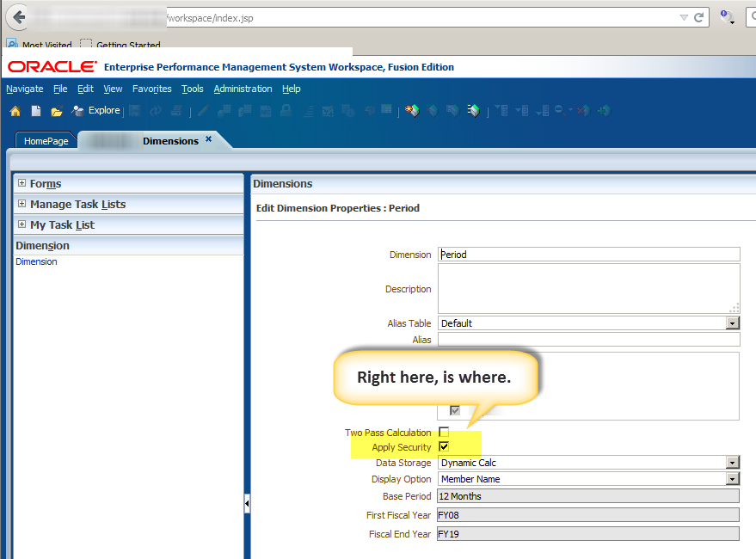This screenshot has height=559, width=756.
Task: Collapse the left pane with splitter arrow
Action: click(x=247, y=504)
